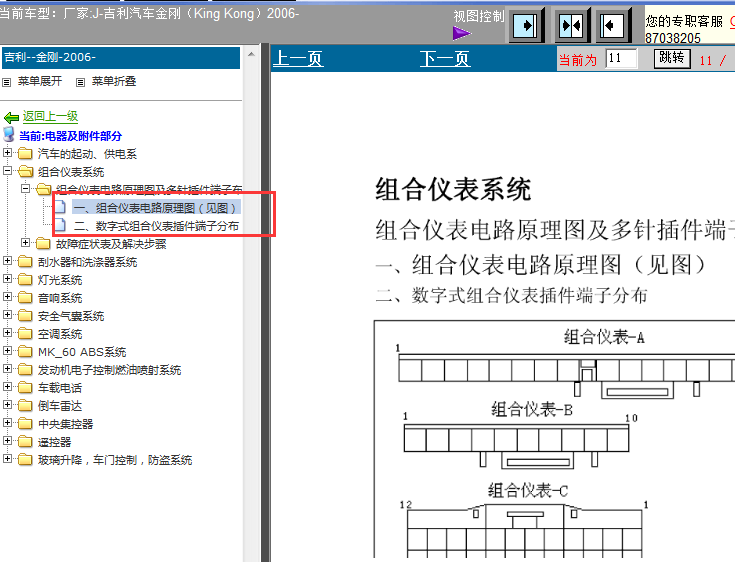This screenshot has width=735, height=562.
Task: Click the folder icon for 空调系统
Action: 25,334
